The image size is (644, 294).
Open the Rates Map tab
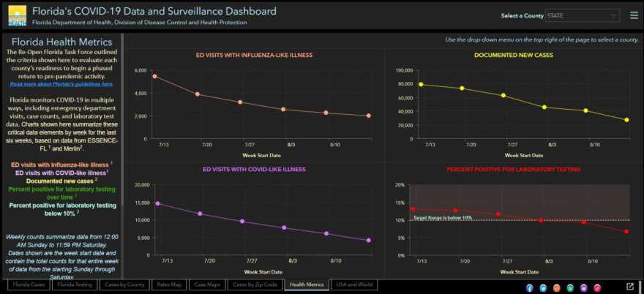[x=169, y=284]
